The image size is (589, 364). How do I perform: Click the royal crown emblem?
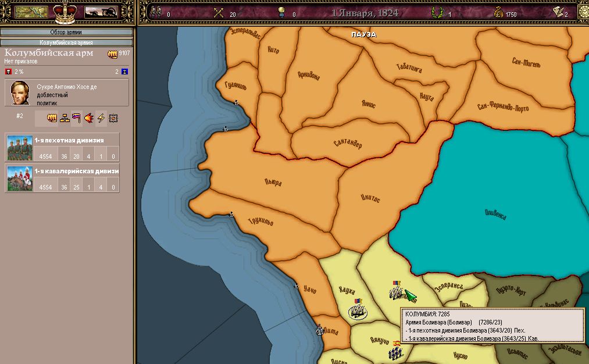click(x=66, y=12)
